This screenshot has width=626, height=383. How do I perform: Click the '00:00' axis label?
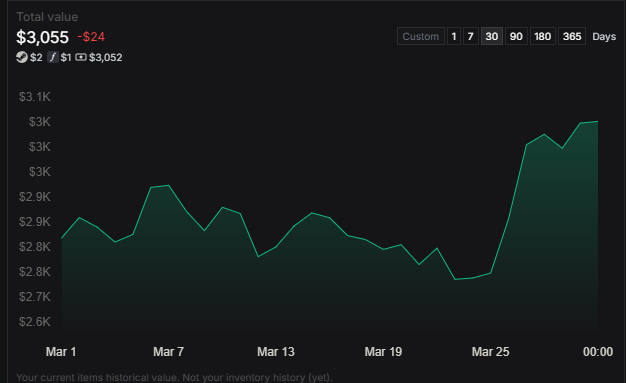598,352
